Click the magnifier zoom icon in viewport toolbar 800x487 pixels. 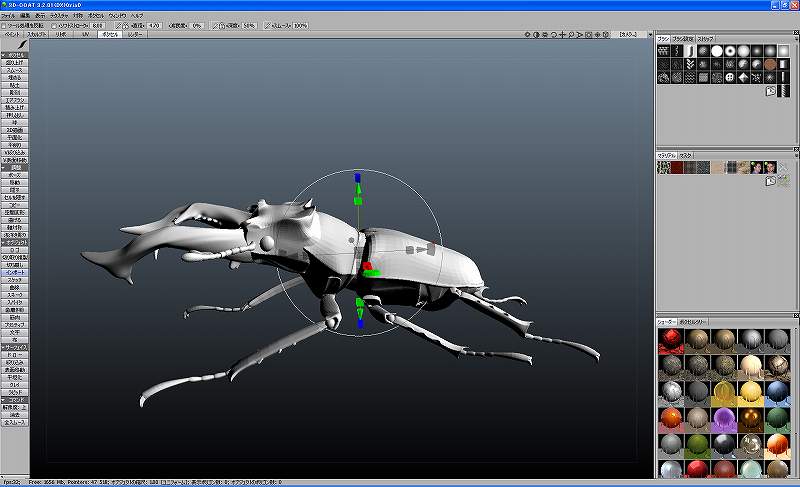(x=571, y=35)
